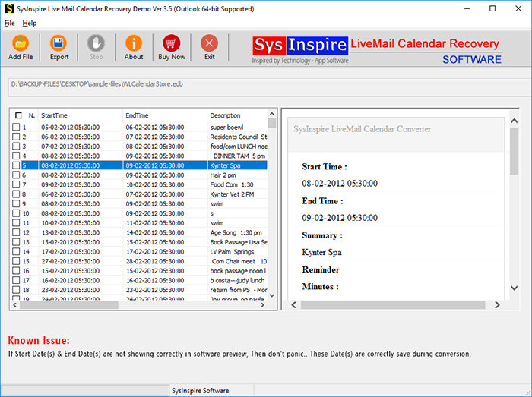The image size is (532, 397).
Task: Click the preview pane scroll up arrow
Action: [515, 121]
